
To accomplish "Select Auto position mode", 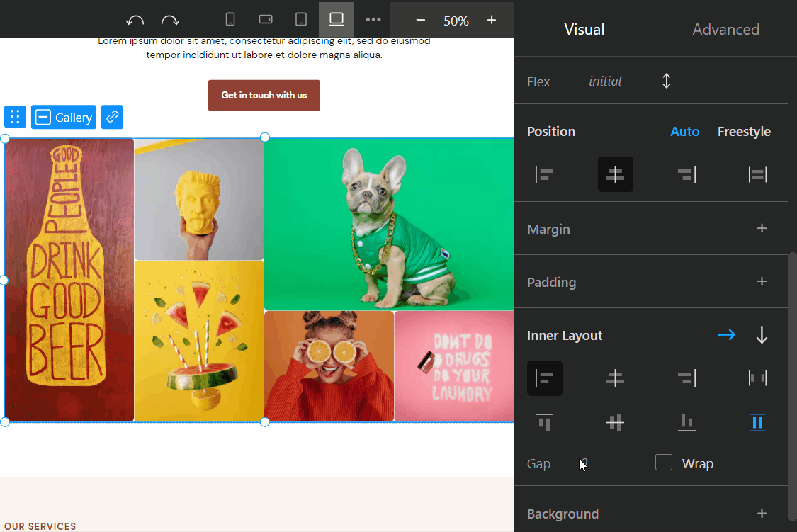I will point(684,132).
